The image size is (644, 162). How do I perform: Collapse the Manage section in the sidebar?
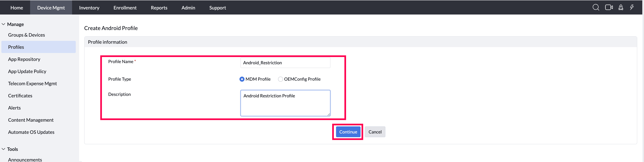tap(3, 24)
